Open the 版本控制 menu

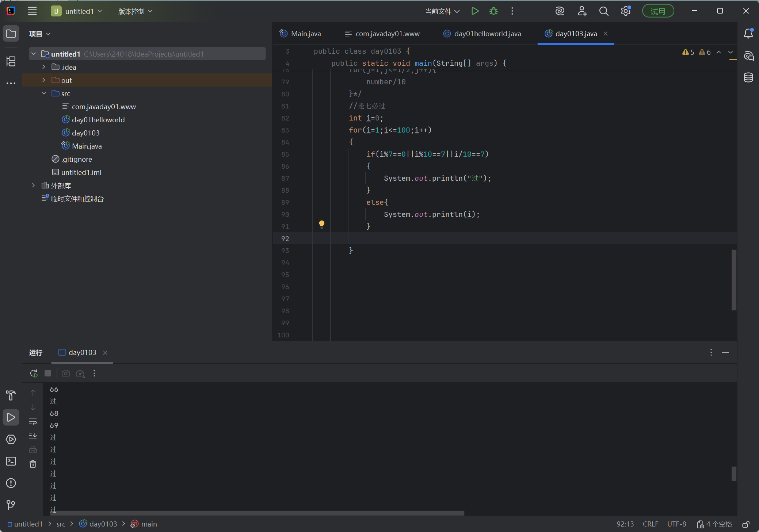tap(135, 11)
